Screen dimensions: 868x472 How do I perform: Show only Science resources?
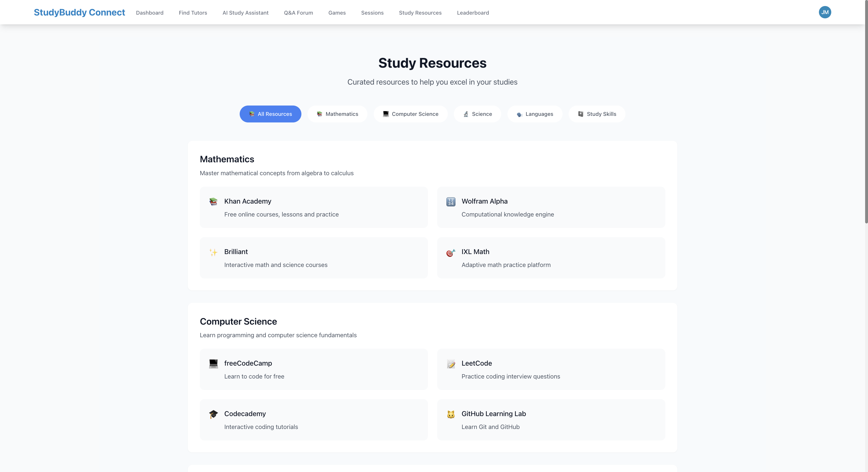pyautogui.click(x=477, y=114)
